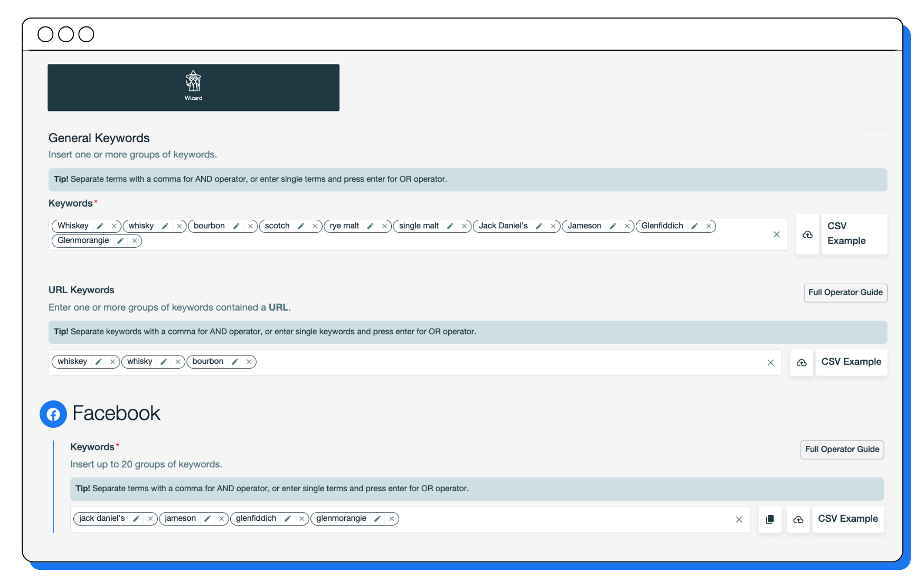Remove the 'Glenmorangie' general keyword tag
924x581 pixels.
(x=135, y=241)
